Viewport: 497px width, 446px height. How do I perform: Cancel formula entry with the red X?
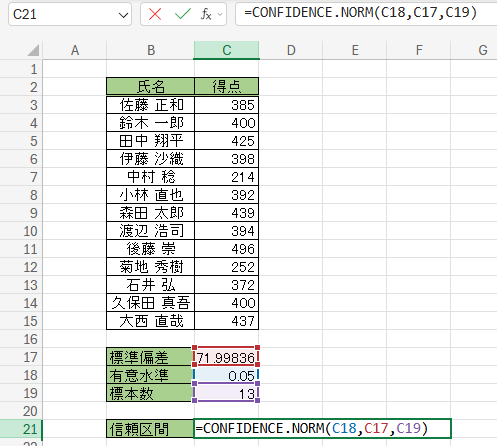[x=155, y=14]
